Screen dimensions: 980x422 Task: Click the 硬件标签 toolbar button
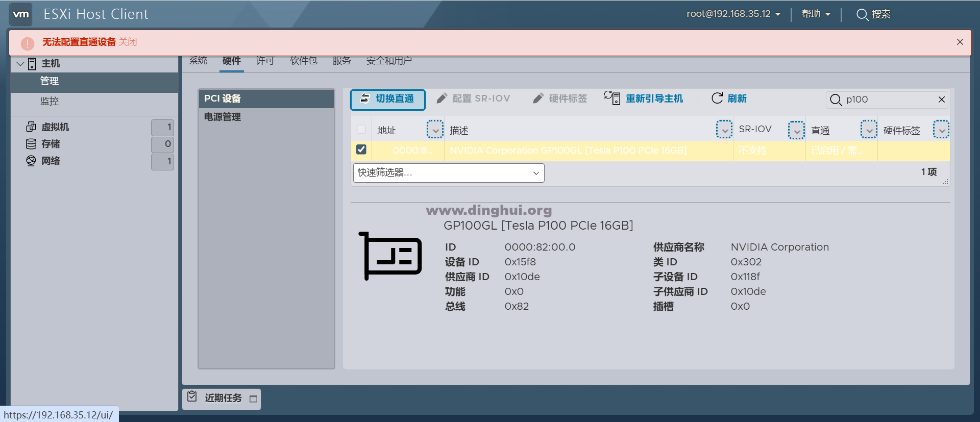pos(560,98)
